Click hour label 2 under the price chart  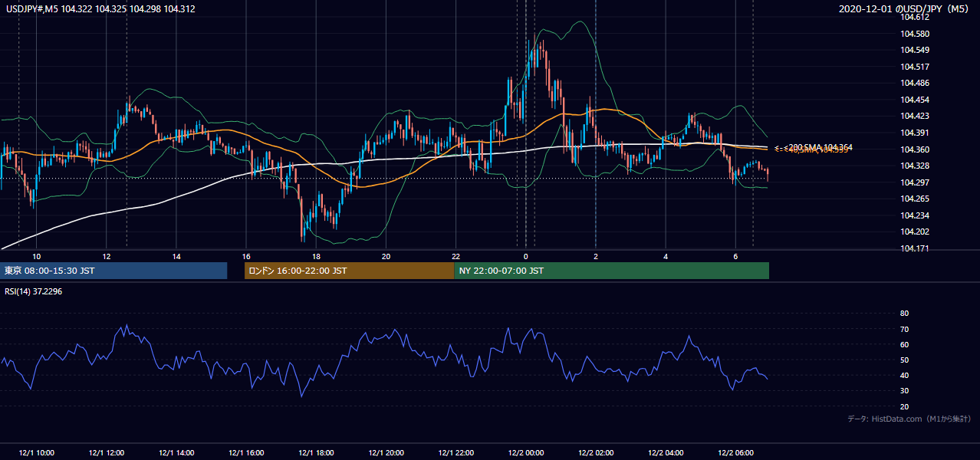(x=596, y=256)
